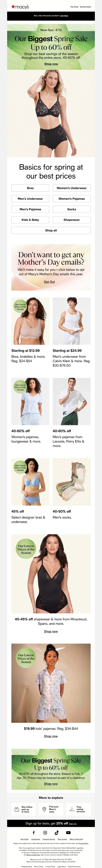Click the Mother's Day Opt Out link
The width and height of the screenshot is (102, 868).
(49, 282)
